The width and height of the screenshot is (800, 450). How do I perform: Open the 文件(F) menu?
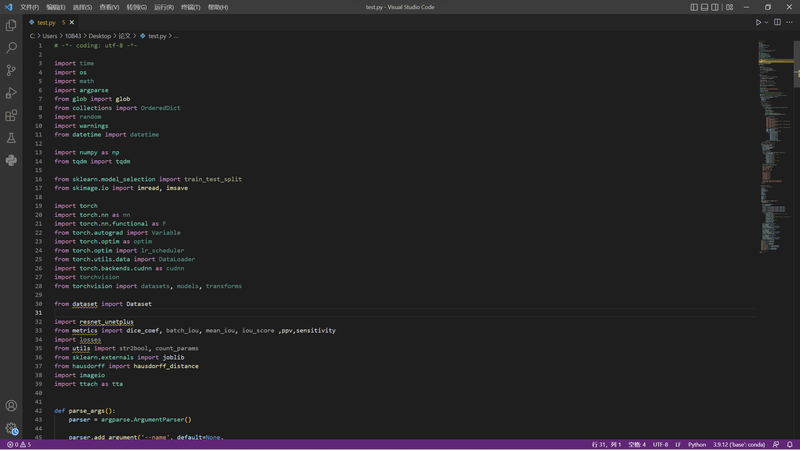click(x=29, y=7)
